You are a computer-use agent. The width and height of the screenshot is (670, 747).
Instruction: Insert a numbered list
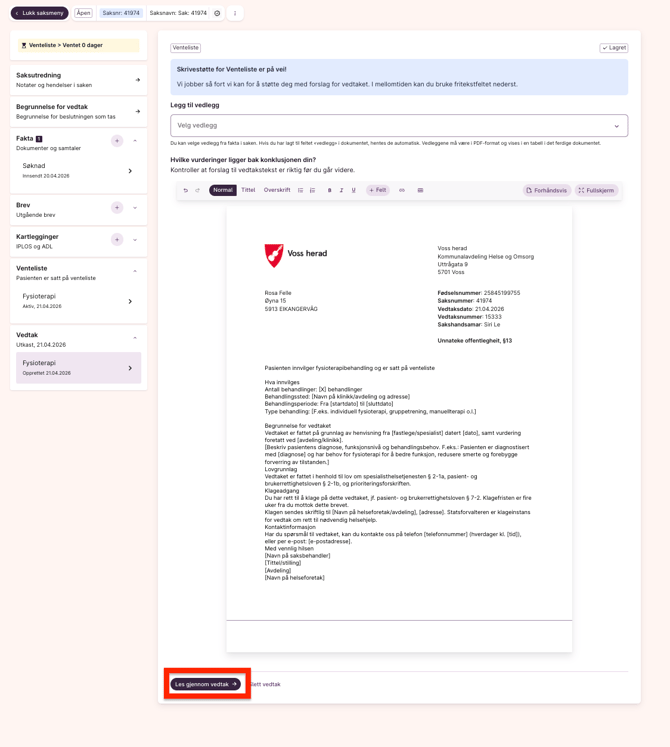pyautogui.click(x=312, y=190)
